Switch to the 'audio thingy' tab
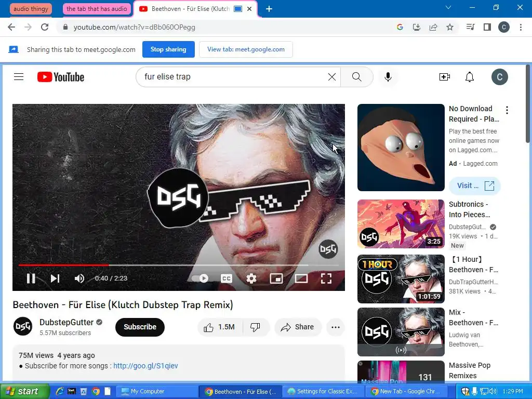Viewport: 532px width, 399px height. click(31, 9)
